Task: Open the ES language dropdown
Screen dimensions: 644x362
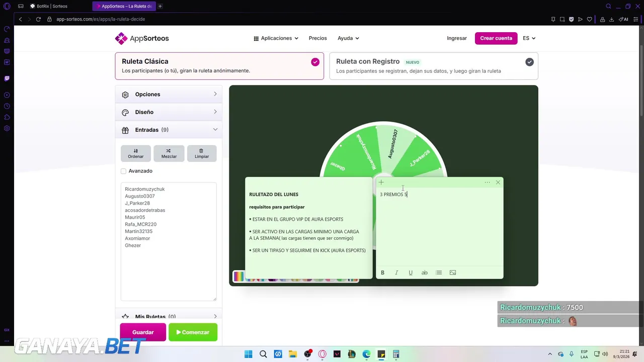Action: [x=529, y=38]
